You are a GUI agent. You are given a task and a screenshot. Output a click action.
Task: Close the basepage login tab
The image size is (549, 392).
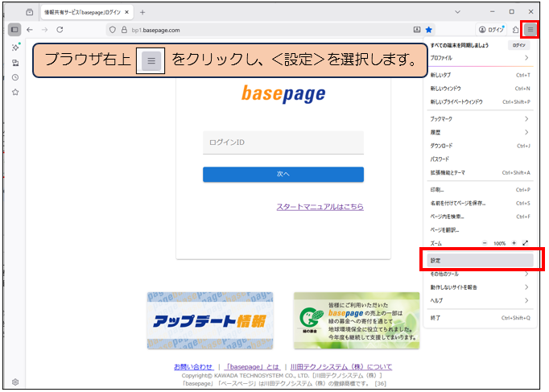pyautogui.click(x=126, y=12)
